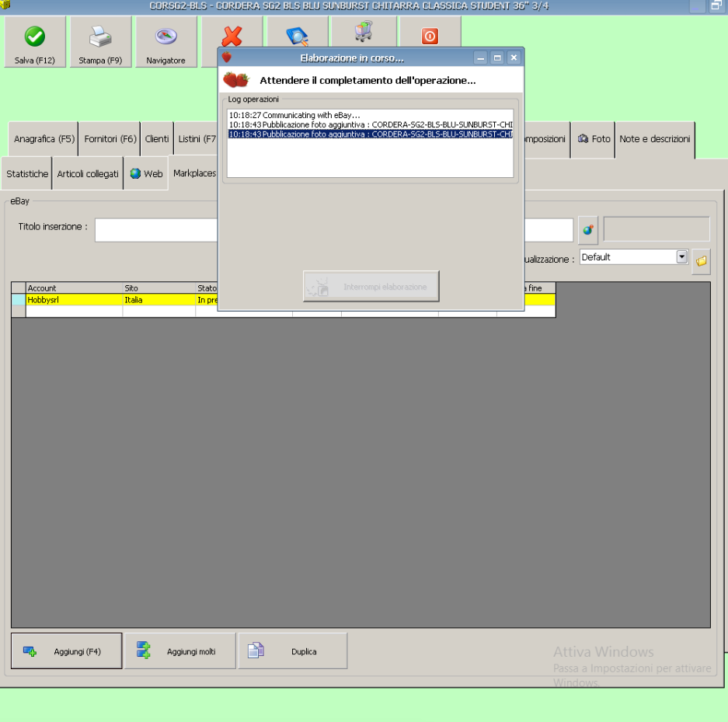Click the shopping cart toolbar button
728x722 pixels.
coord(364,32)
